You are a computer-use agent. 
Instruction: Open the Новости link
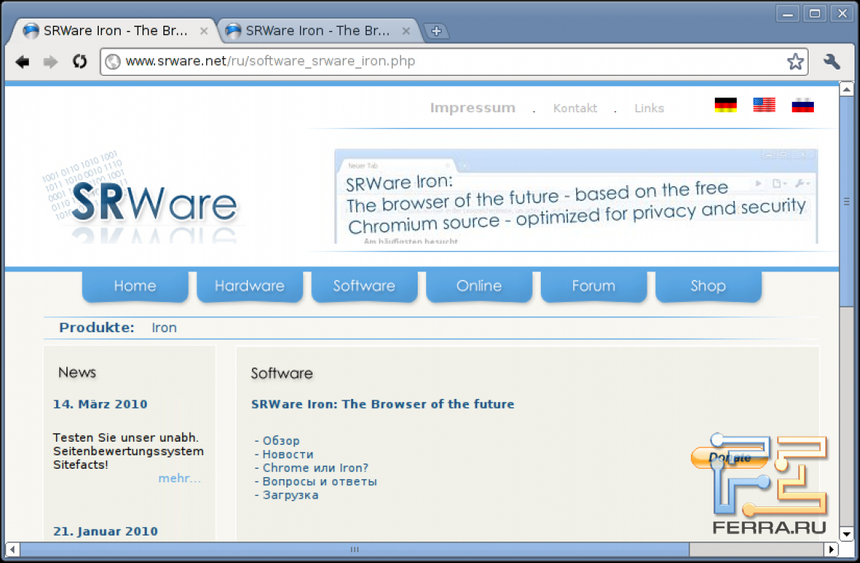click(288, 454)
